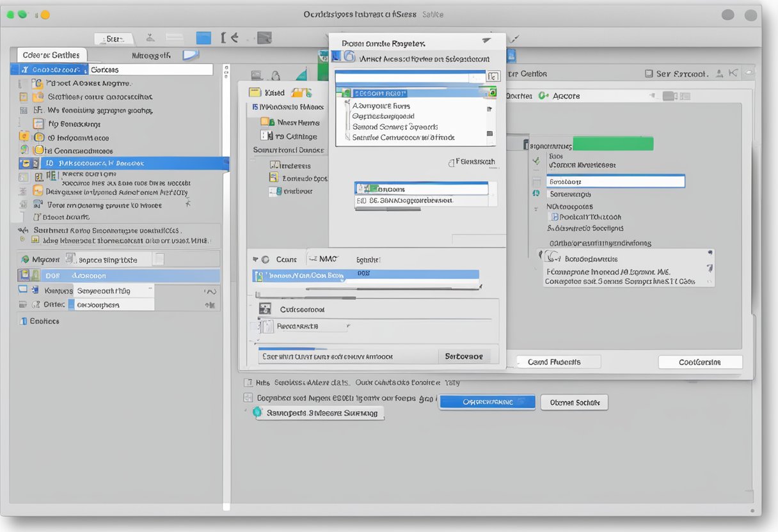Click the blue square icon in the top toolbar
The image size is (778, 532).
[203, 38]
